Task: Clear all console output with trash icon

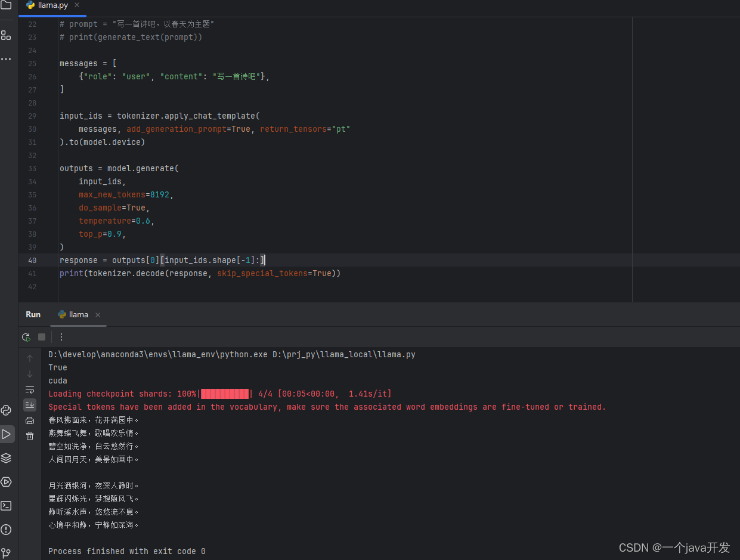Action: [x=30, y=436]
